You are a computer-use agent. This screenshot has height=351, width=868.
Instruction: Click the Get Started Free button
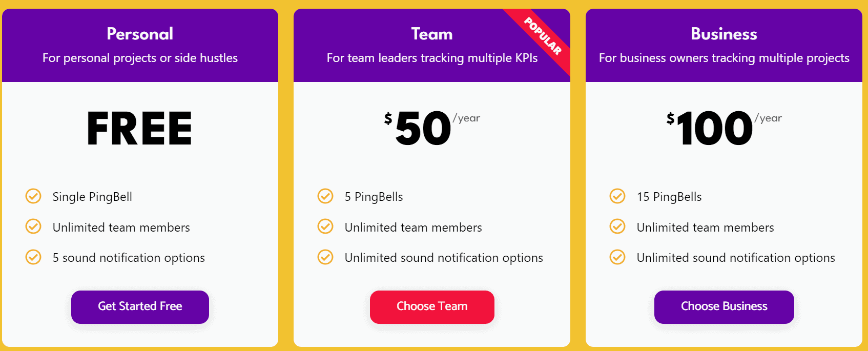pos(139,306)
